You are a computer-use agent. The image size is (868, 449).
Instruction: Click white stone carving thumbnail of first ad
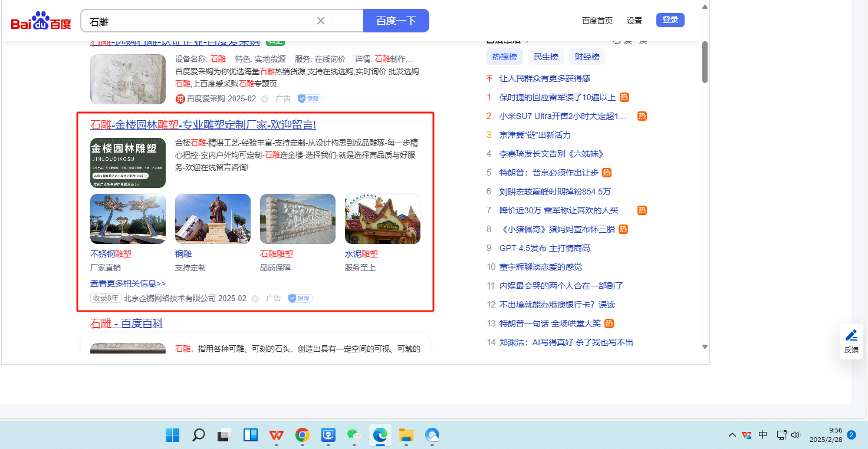[128, 79]
